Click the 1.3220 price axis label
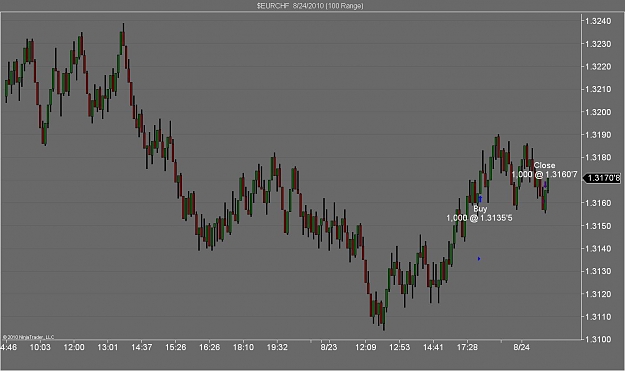Viewport: 625px width, 371px height. coord(598,67)
